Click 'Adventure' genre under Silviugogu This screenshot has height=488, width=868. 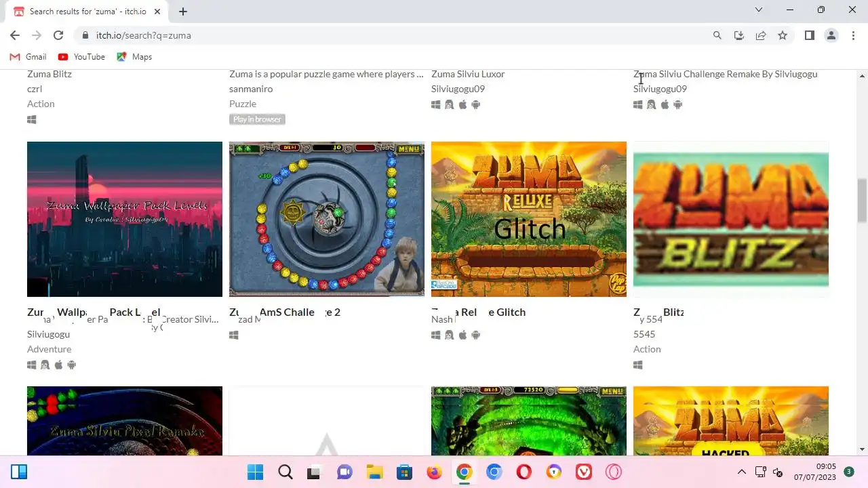pyautogui.click(x=49, y=349)
